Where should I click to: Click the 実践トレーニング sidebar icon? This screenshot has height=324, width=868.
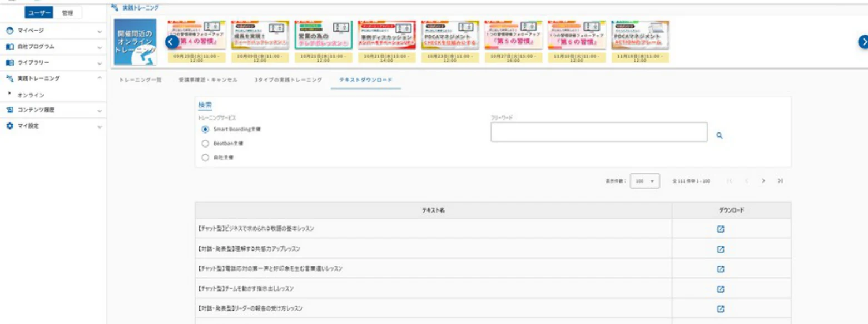(9, 78)
